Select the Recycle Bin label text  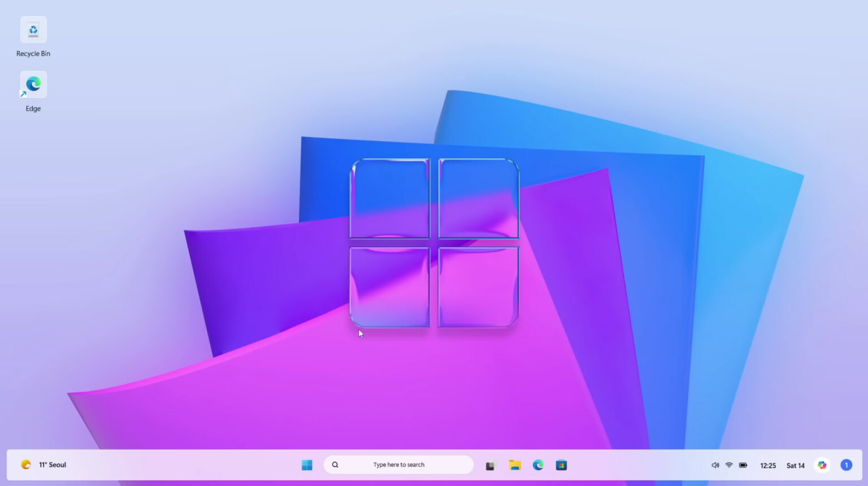(x=33, y=53)
